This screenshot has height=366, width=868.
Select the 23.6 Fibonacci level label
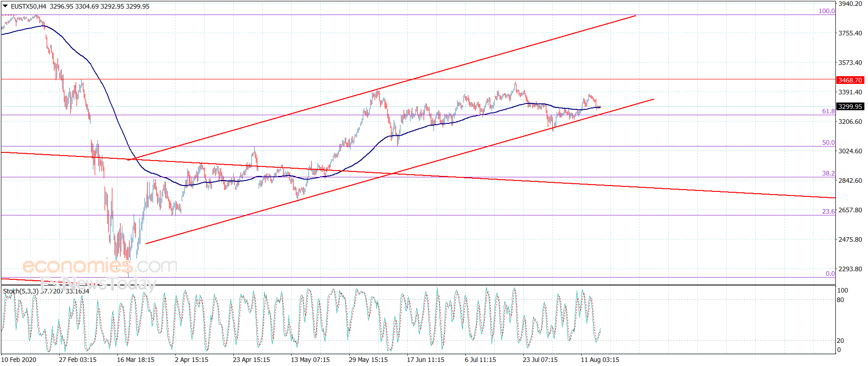[x=828, y=211]
